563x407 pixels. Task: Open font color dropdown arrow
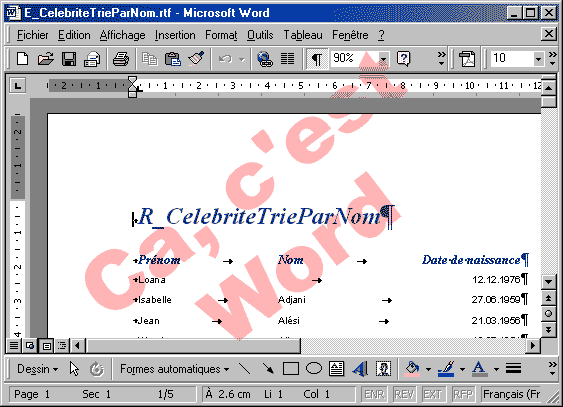(x=496, y=369)
